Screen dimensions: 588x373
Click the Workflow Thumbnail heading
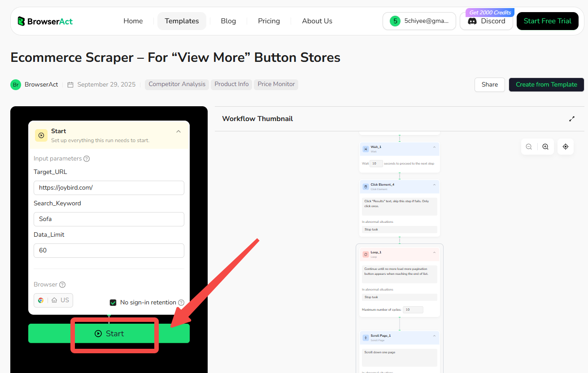257,119
